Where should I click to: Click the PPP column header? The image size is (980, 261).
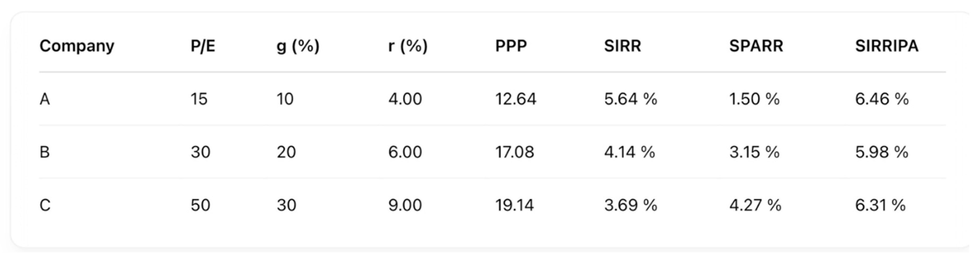(511, 46)
